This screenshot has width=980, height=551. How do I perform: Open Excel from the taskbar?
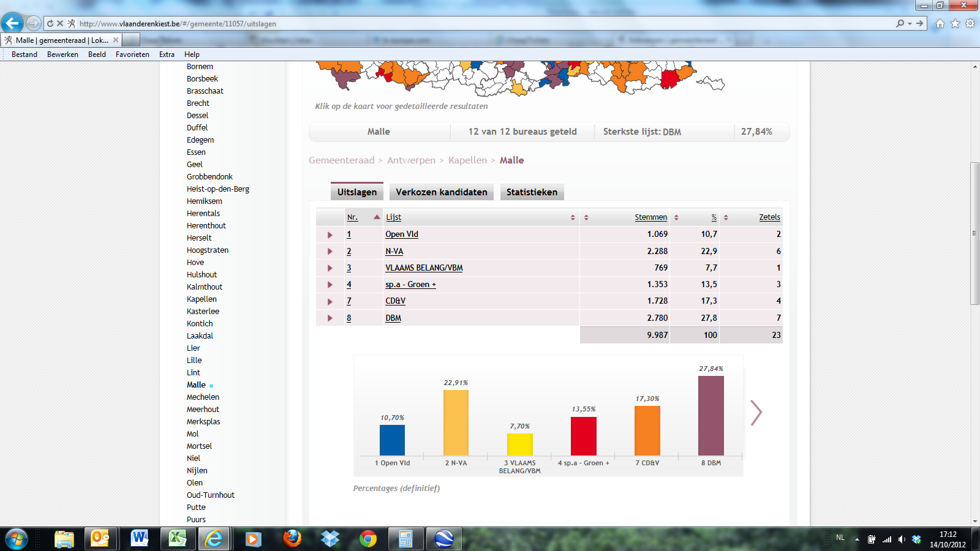point(178,539)
